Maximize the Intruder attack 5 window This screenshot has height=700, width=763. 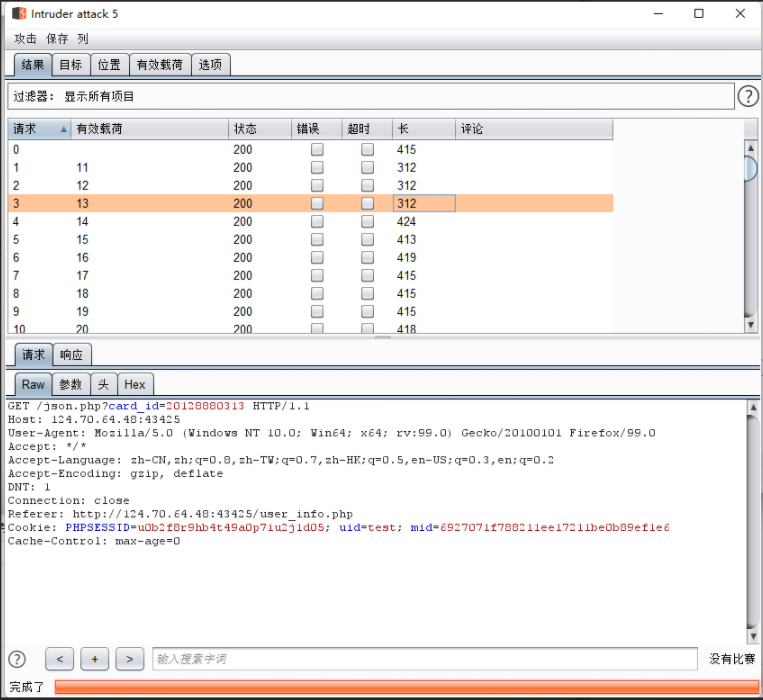[699, 13]
